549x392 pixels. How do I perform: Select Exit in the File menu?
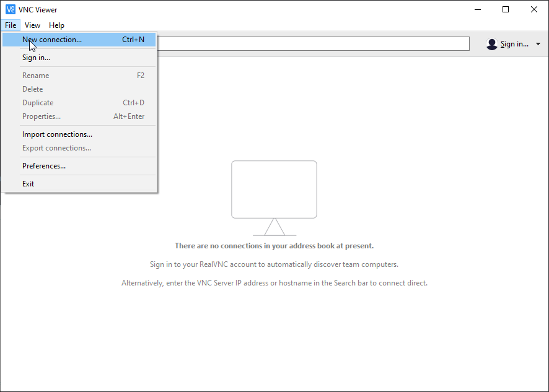(79, 184)
